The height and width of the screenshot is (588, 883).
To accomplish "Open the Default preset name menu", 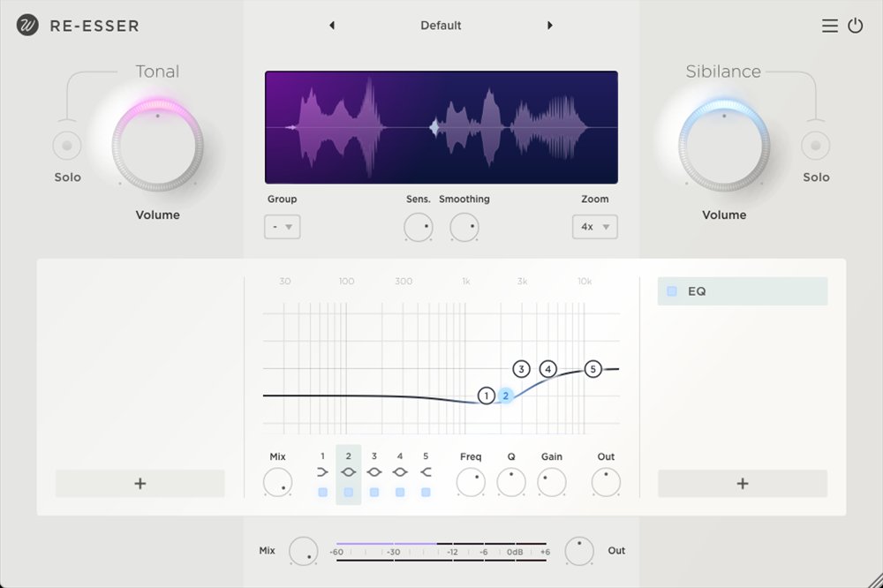I will [x=441, y=26].
